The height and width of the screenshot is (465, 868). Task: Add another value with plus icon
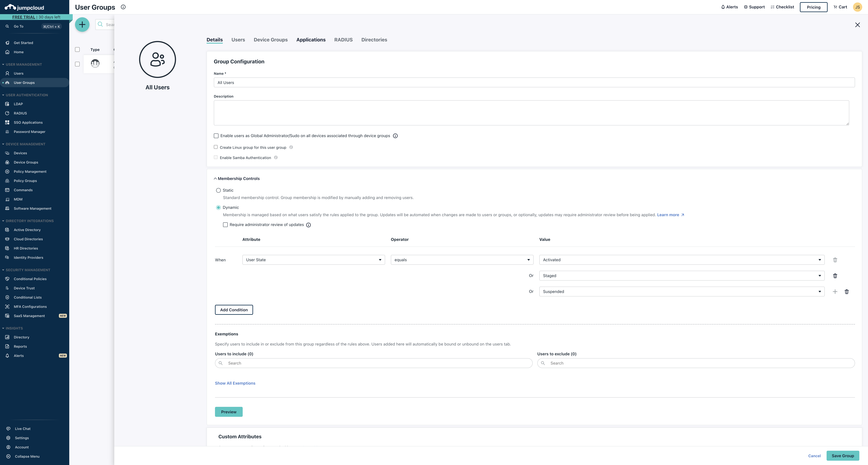pyautogui.click(x=835, y=292)
